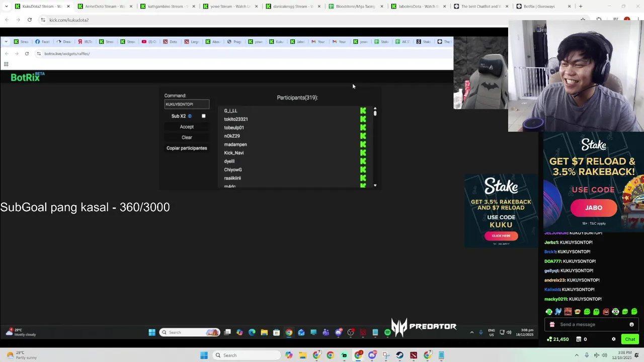The image size is (644, 362).
Task: Click the Kick icon in the Kick_Navi row
Action: [x=363, y=153]
